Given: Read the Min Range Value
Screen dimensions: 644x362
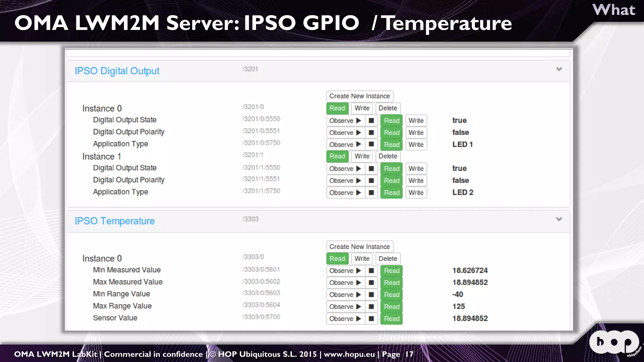Looking at the screenshot, I should point(391,294).
